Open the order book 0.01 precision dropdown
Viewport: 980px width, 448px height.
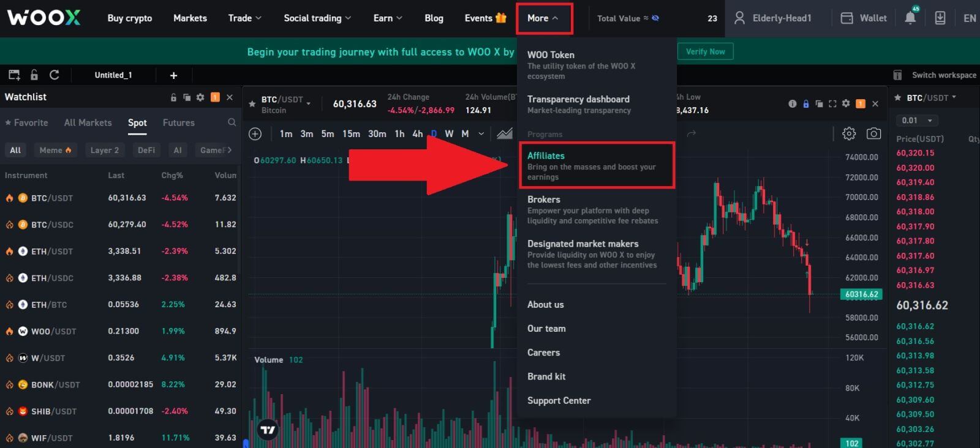(917, 121)
